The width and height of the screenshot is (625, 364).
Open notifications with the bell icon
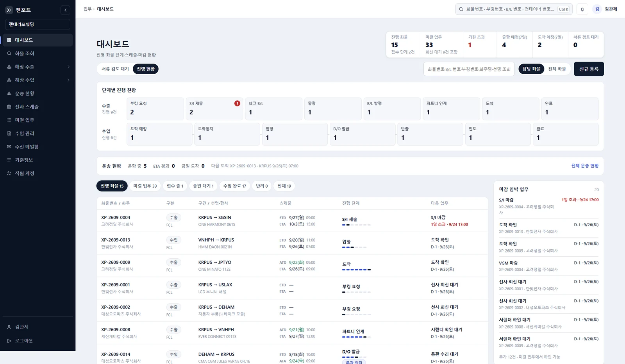582,9
